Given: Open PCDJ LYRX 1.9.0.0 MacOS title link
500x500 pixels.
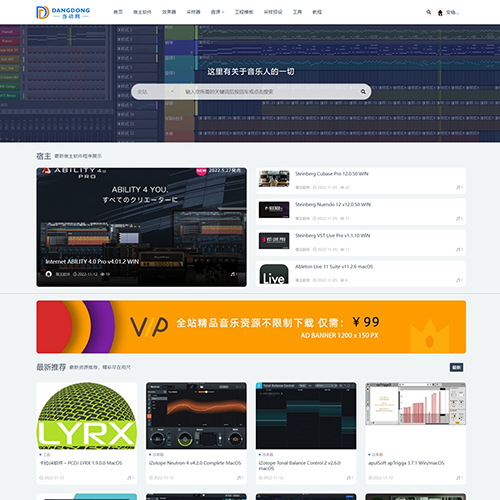Looking at the screenshot, I should point(81,463).
